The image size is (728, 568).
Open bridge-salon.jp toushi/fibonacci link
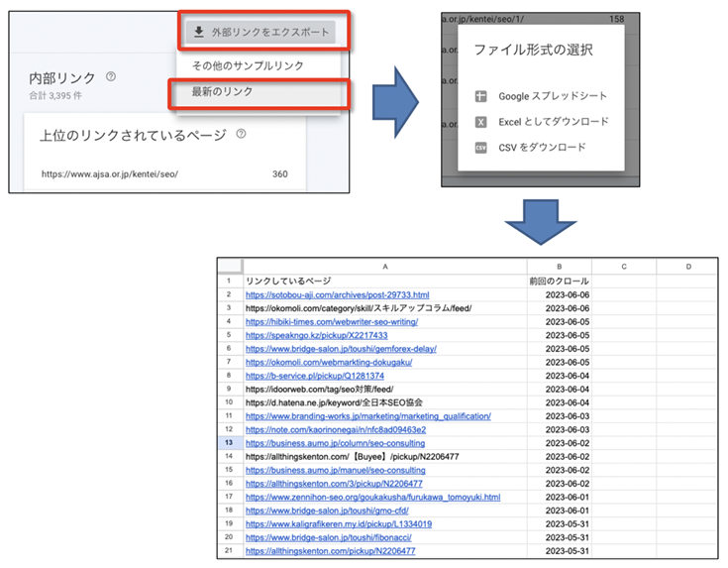tap(328, 537)
